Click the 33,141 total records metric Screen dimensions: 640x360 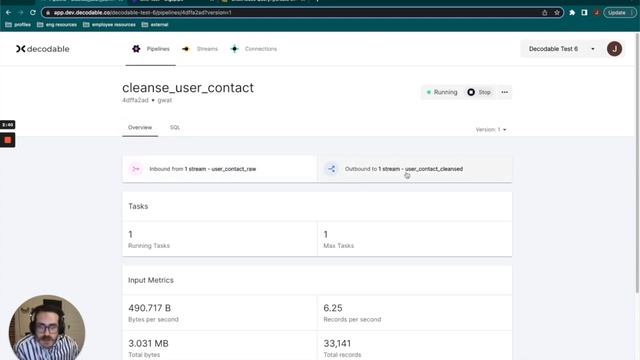point(337,344)
